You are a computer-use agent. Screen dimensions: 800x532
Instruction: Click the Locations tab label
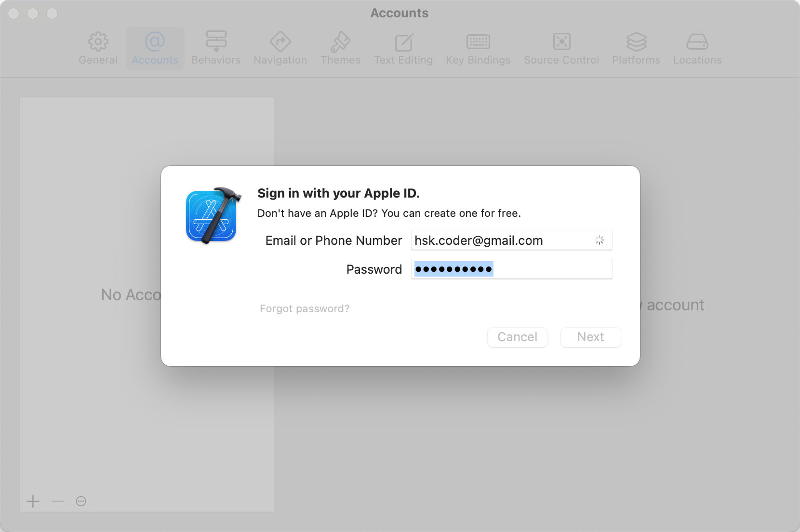tap(697, 60)
